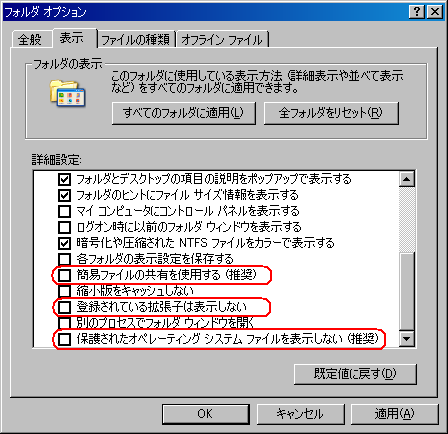Click 既定値に戻す button
The height and width of the screenshot is (434, 448).
point(355,374)
